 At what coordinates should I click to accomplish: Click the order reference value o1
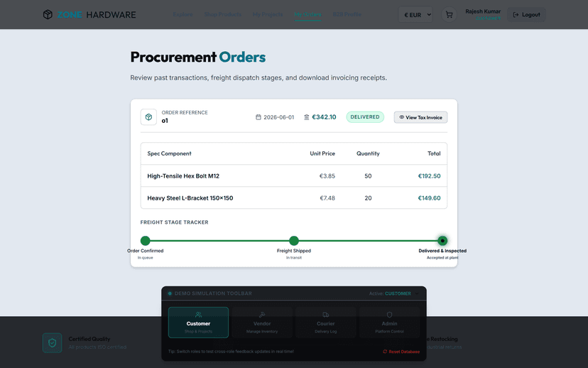pos(165,121)
